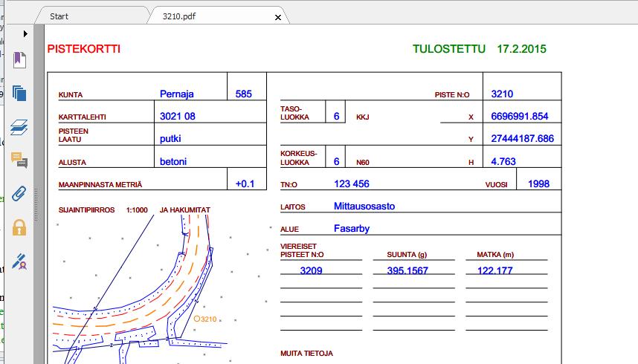Click the Mittausosasto field value

[x=364, y=207]
